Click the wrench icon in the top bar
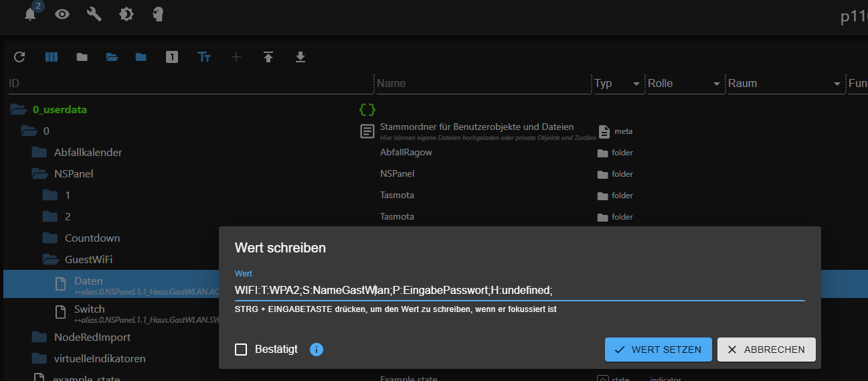The height and width of the screenshot is (381, 868). coord(94,14)
